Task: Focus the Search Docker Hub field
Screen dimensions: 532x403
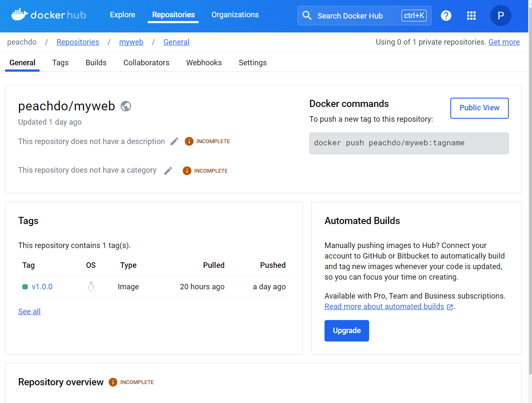Action: pyautogui.click(x=364, y=16)
